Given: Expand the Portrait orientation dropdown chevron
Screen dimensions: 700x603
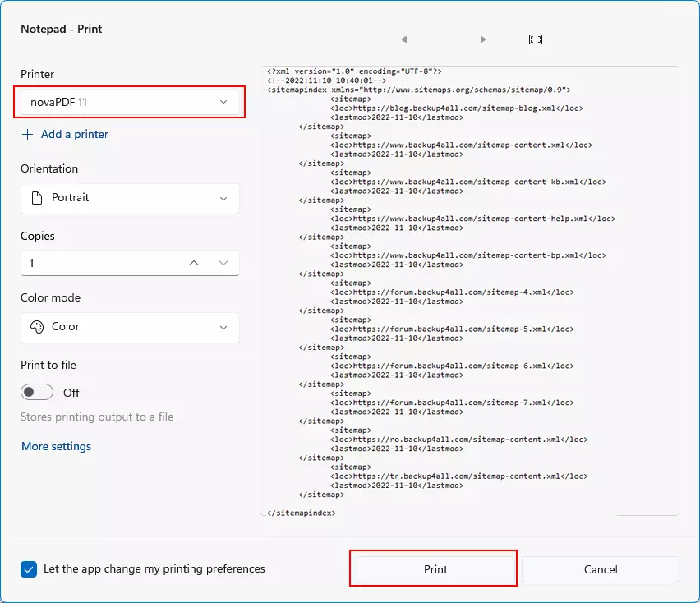Looking at the screenshot, I should [223, 198].
